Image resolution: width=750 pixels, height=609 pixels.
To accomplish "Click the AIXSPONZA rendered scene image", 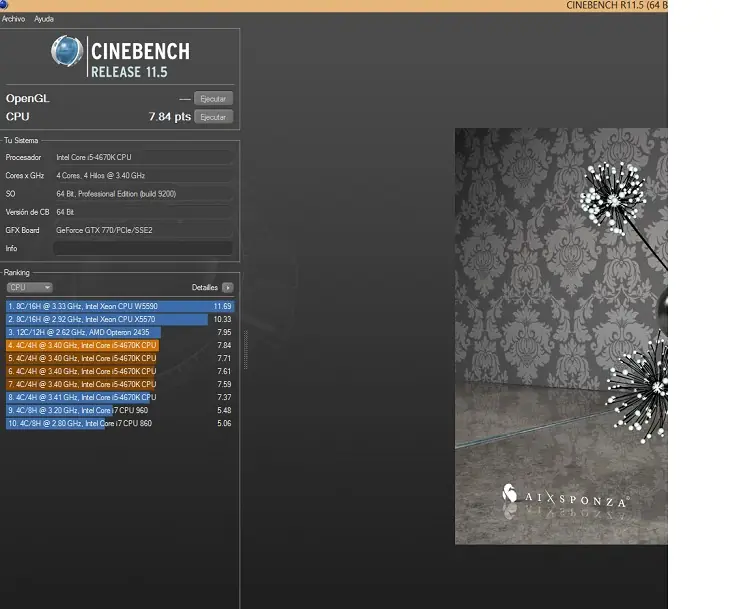I will point(561,336).
